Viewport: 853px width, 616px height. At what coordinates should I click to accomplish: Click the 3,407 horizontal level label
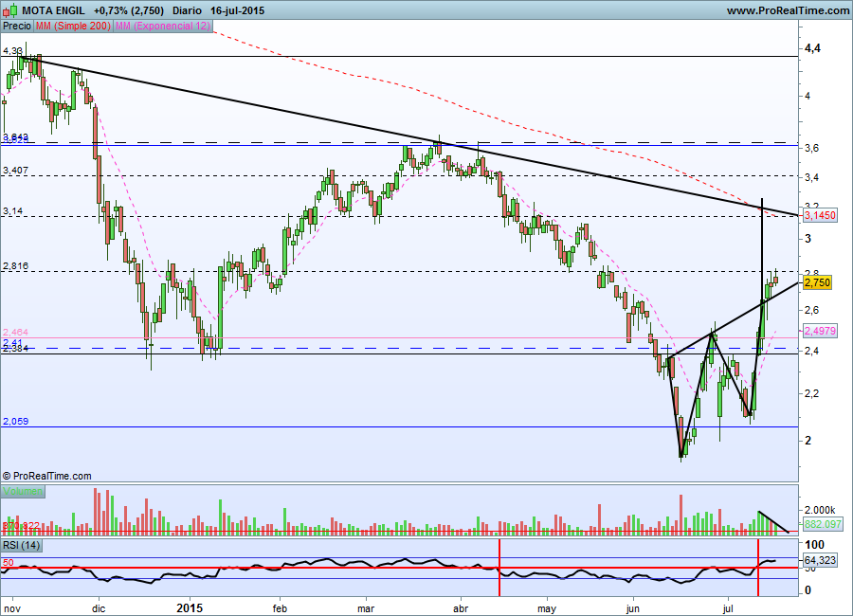point(15,171)
